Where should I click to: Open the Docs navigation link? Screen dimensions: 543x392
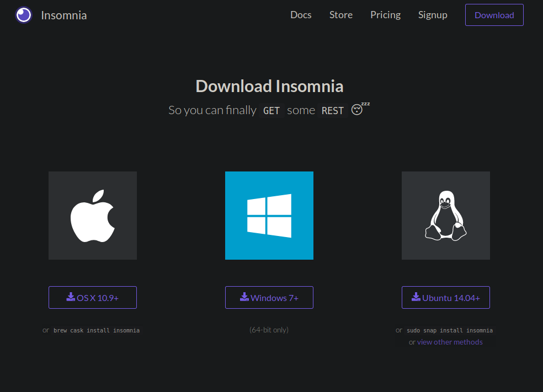(301, 15)
